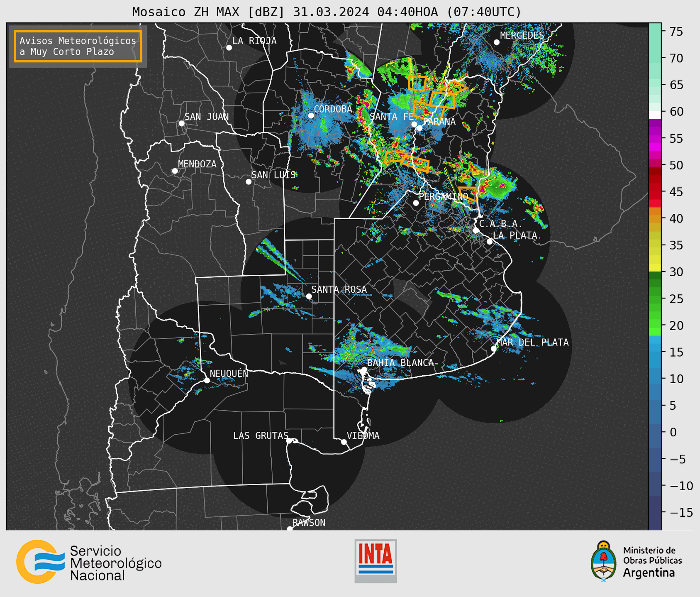Click the SAN LUIS city label
Screen dimensions: 700x597
(273, 175)
